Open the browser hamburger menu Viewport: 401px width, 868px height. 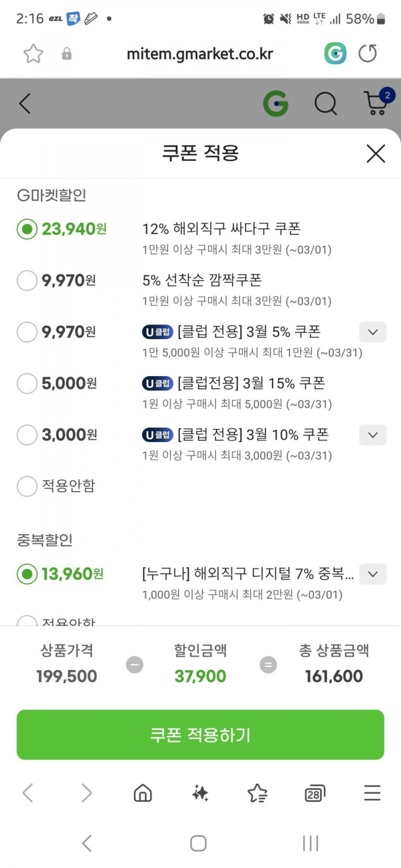[x=372, y=793]
